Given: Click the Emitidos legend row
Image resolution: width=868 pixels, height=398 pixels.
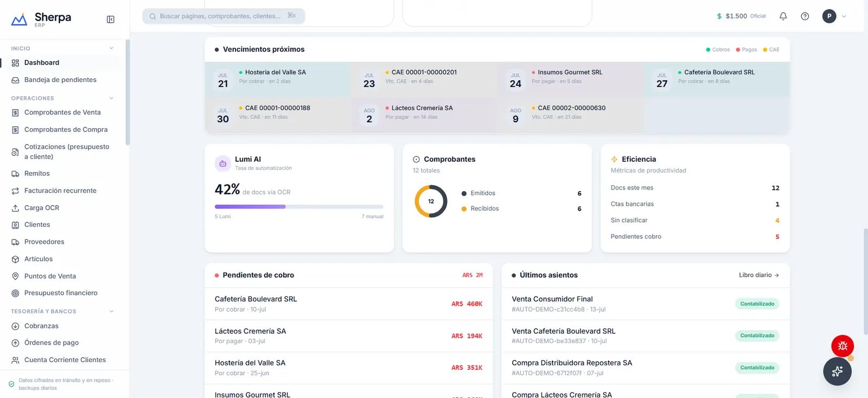Looking at the screenshot, I should tap(521, 193).
